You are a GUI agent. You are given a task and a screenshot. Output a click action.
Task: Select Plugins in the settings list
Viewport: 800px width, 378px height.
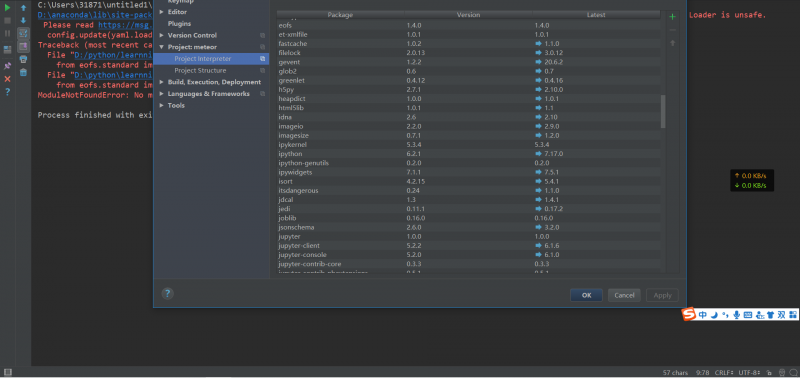click(x=179, y=23)
